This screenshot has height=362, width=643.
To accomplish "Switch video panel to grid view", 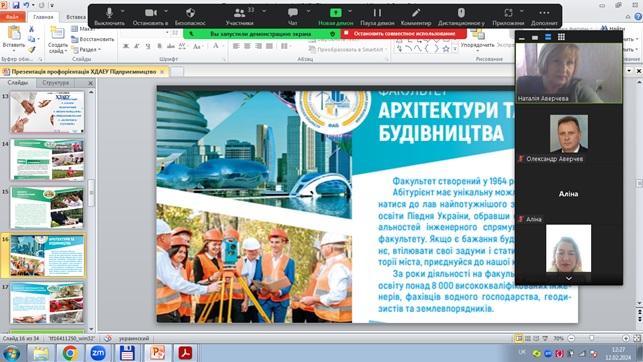I will pyautogui.click(x=561, y=37).
